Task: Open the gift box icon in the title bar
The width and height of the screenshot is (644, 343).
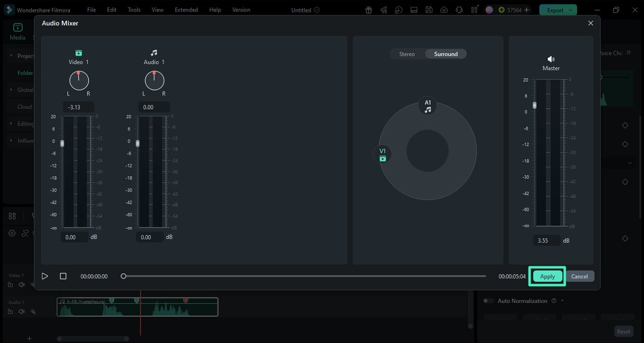Action: click(x=369, y=10)
